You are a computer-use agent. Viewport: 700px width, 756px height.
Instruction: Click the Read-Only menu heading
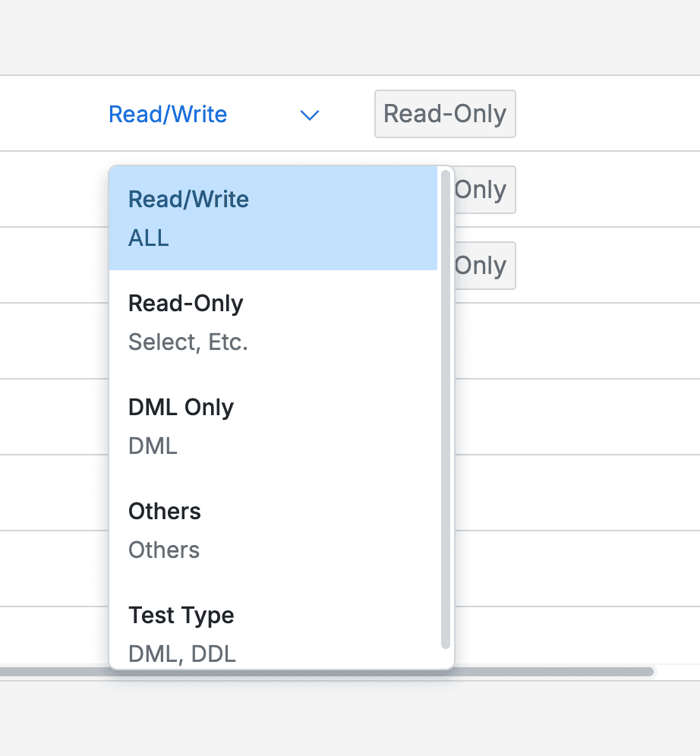click(185, 303)
